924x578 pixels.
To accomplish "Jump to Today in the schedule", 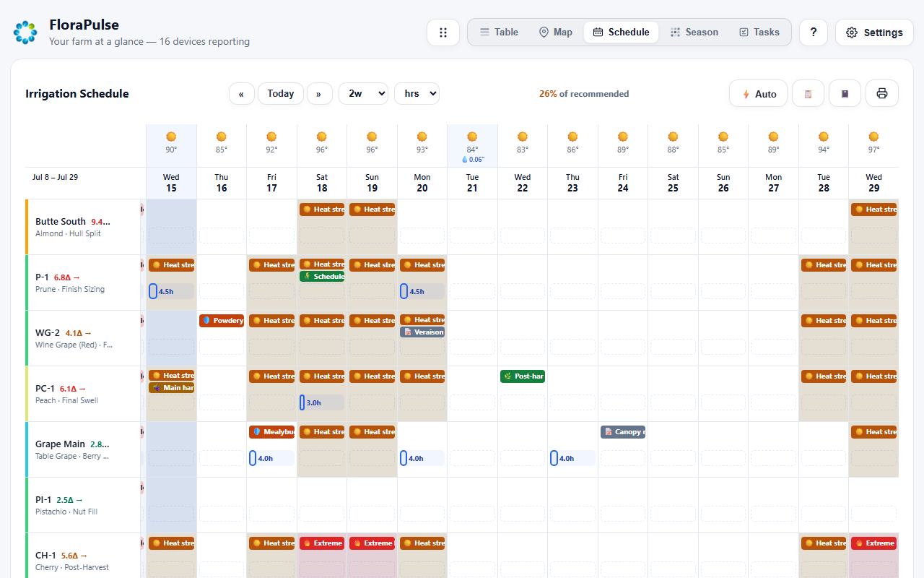I will click(281, 94).
